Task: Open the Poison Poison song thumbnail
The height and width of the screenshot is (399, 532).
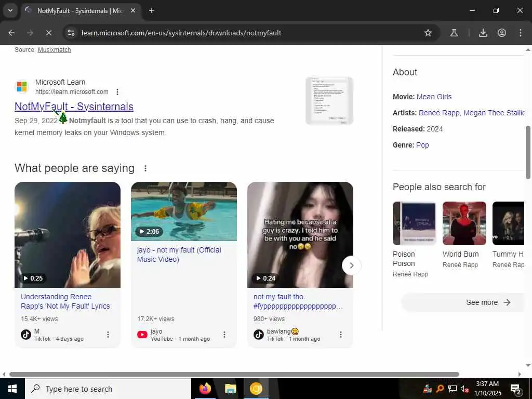Action: pyautogui.click(x=414, y=223)
